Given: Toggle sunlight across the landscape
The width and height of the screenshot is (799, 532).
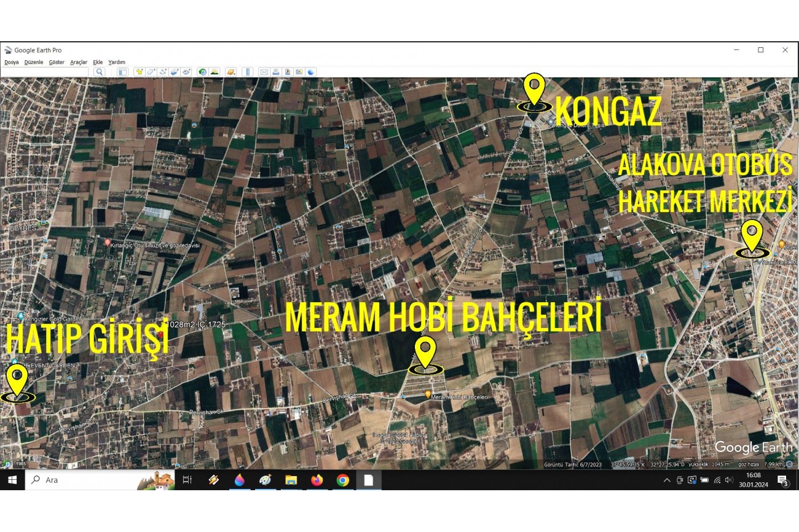Looking at the screenshot, I should 214,72.
